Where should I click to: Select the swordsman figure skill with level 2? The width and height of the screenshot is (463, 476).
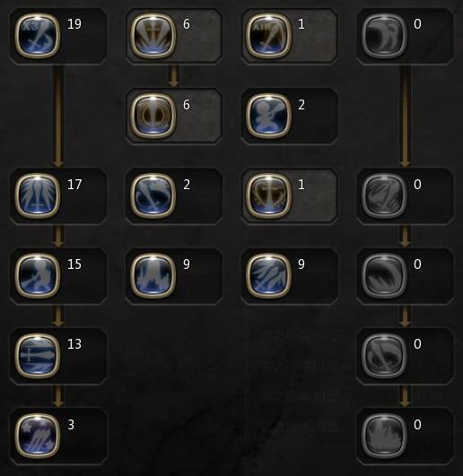pos(268,116)
